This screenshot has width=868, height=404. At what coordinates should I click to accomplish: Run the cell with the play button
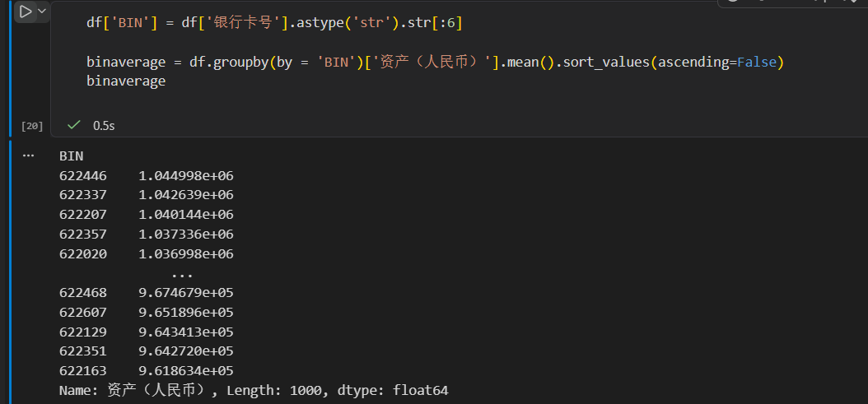coord(26,12)
